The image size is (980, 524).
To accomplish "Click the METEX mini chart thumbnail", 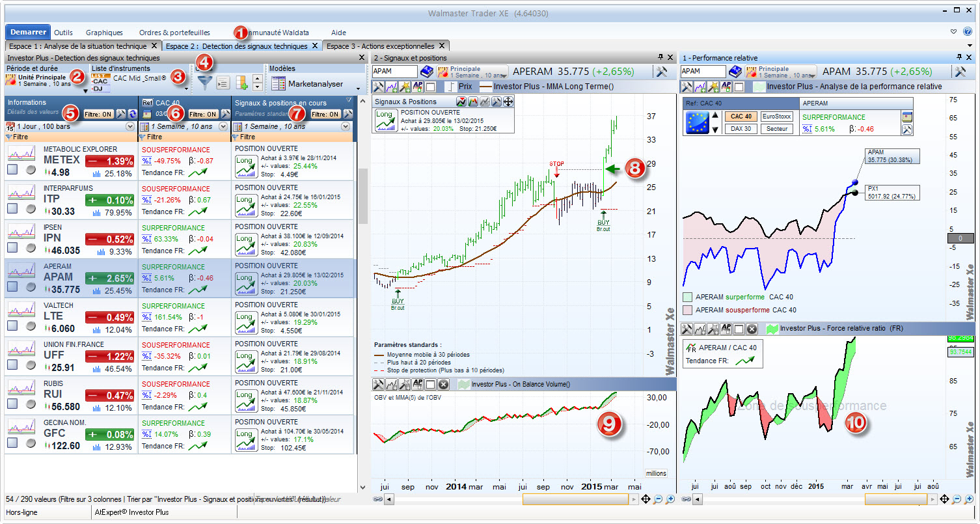I will point(21,153).
